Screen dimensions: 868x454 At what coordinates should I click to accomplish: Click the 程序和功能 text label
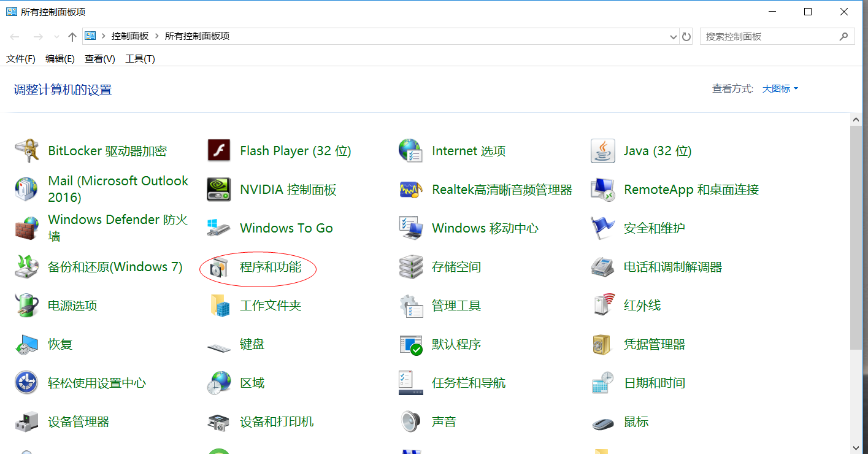click(271, 267)
